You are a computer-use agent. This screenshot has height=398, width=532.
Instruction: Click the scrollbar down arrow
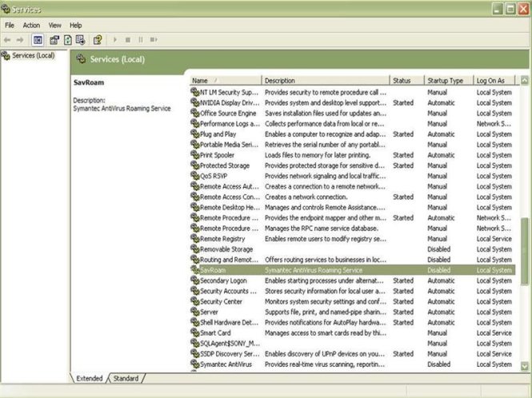525,366
